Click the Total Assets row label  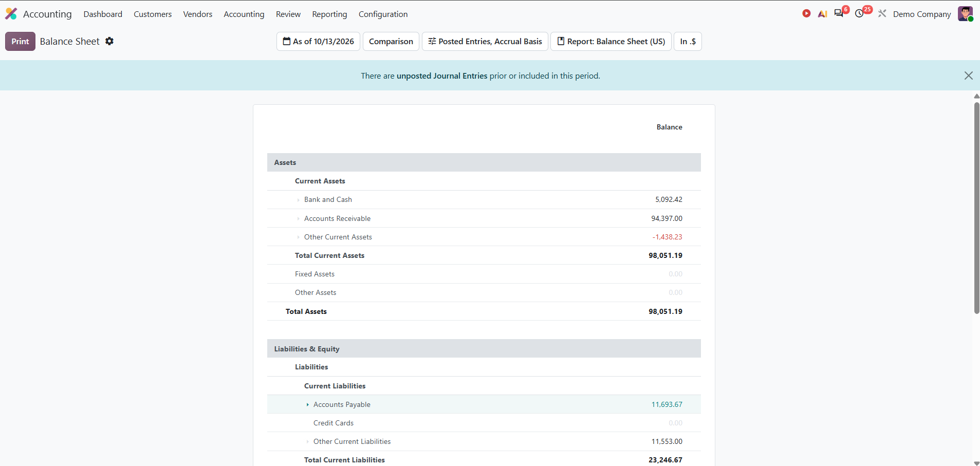tap(306, 311)
